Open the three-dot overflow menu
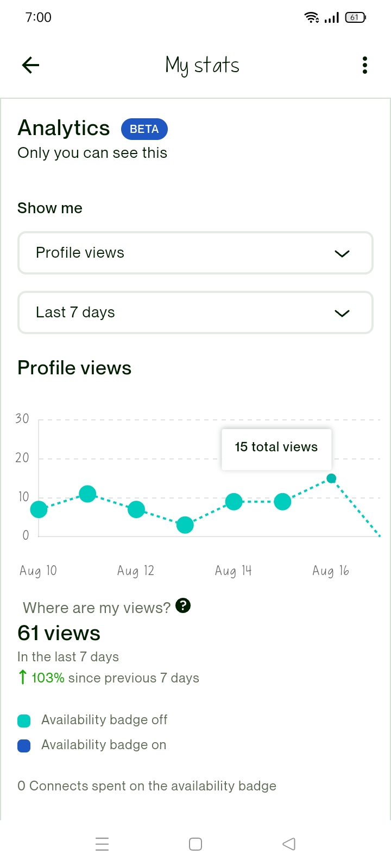391x868 pixels. coord(365,65)
